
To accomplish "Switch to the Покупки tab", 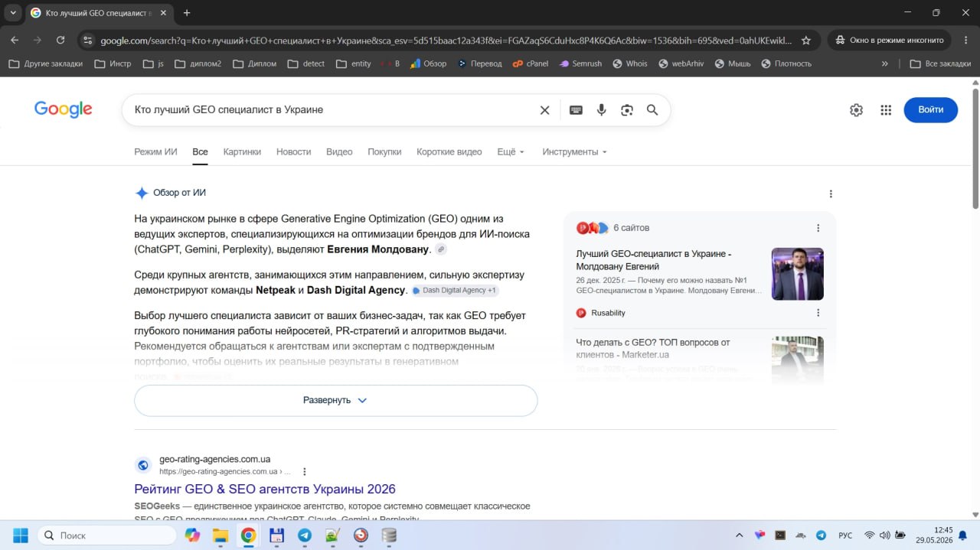I will click(x=384, y=151).
